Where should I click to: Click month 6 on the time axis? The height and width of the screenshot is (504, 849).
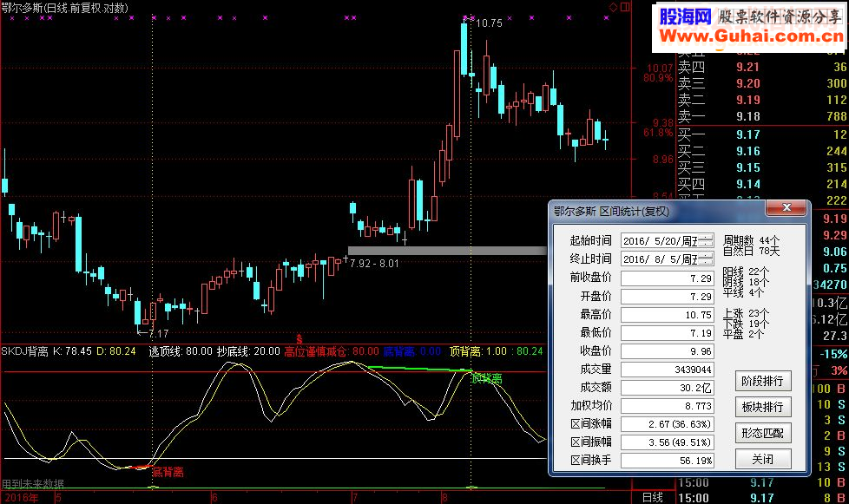click(x=214, y=498)
